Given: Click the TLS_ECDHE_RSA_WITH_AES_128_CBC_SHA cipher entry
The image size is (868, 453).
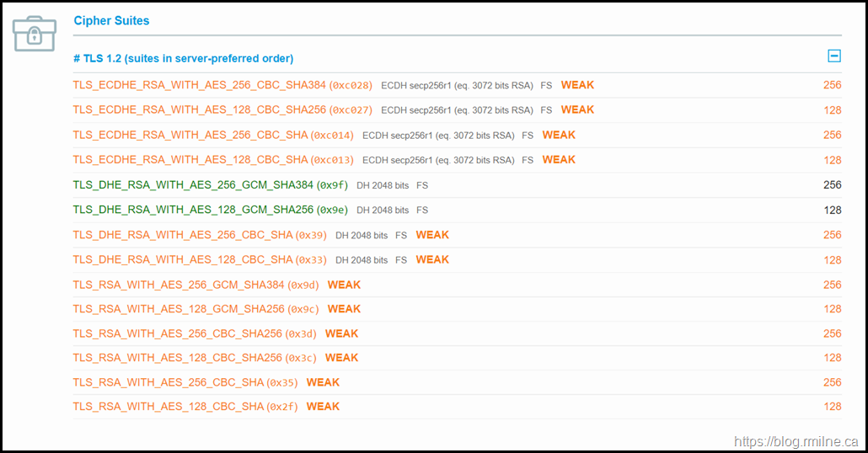Looking at the screenshot, I should pos(190,159).
